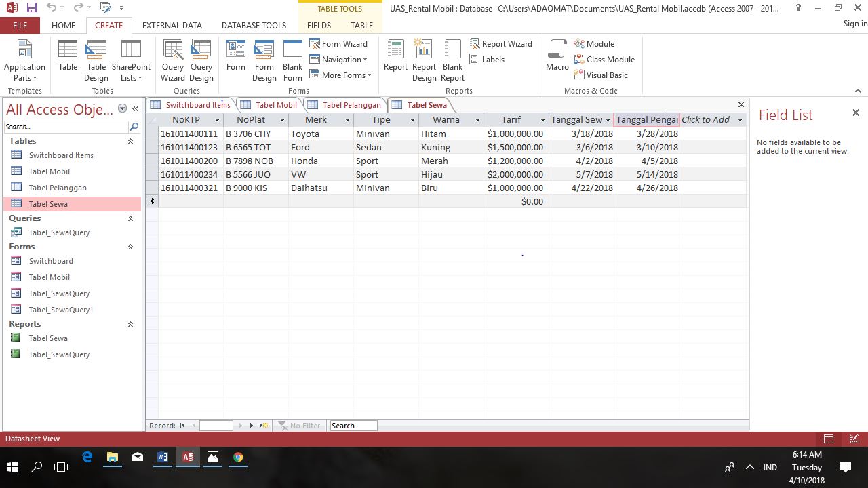Open Microsoft Edge from taskbar

pos(87,457)
